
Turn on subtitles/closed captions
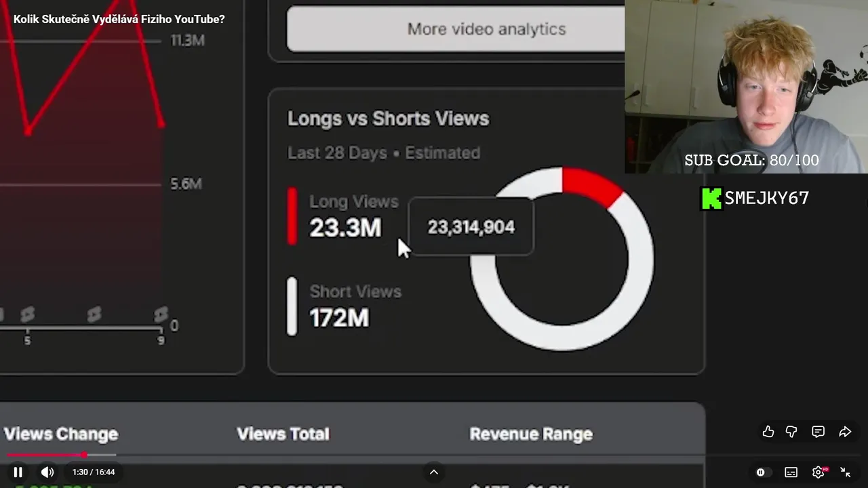(x=791, y=472)
